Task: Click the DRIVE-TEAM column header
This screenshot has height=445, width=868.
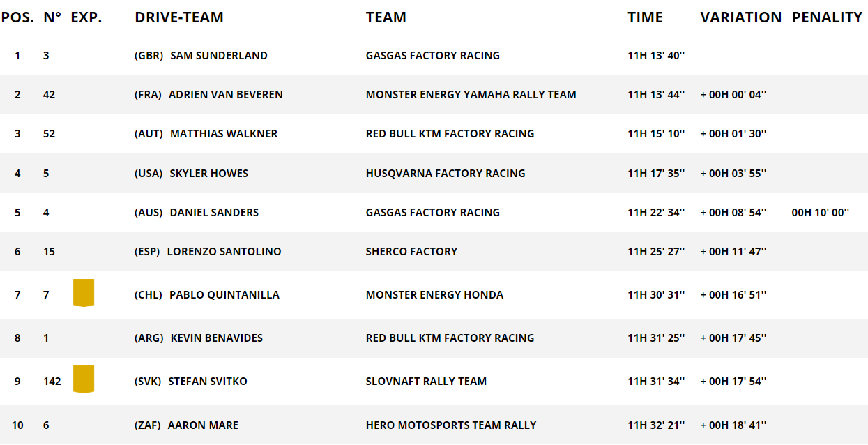Action: click(179, 17)
